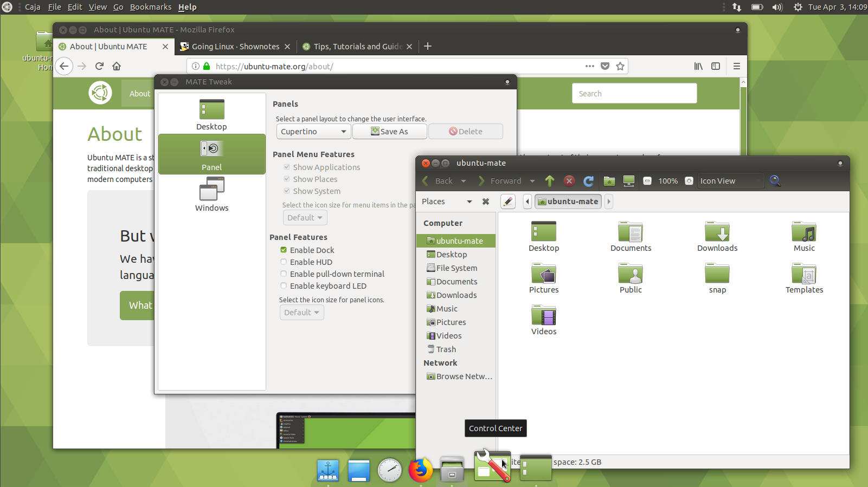This screenshot has height=487, width=868.
Task: Open the Places sidebar type dropdown
Action: [x=447, y=202]
